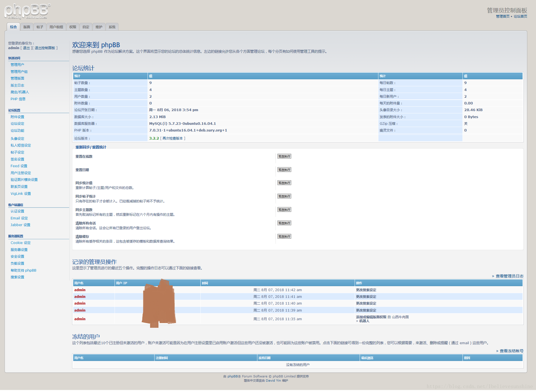Execute 重置在线数 with 现在执行
Viewport: 536px width, 392px height.
click(x=284, y=156)
